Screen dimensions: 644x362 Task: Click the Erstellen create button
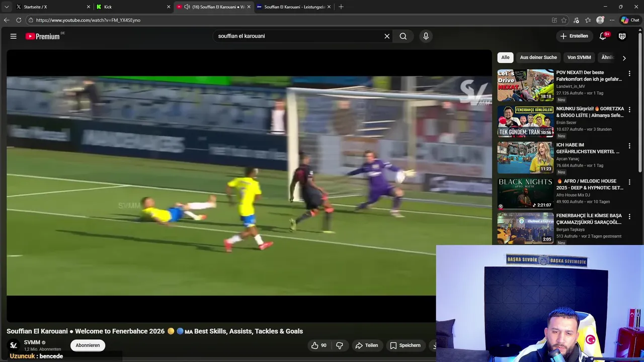[x=574, y=36]
